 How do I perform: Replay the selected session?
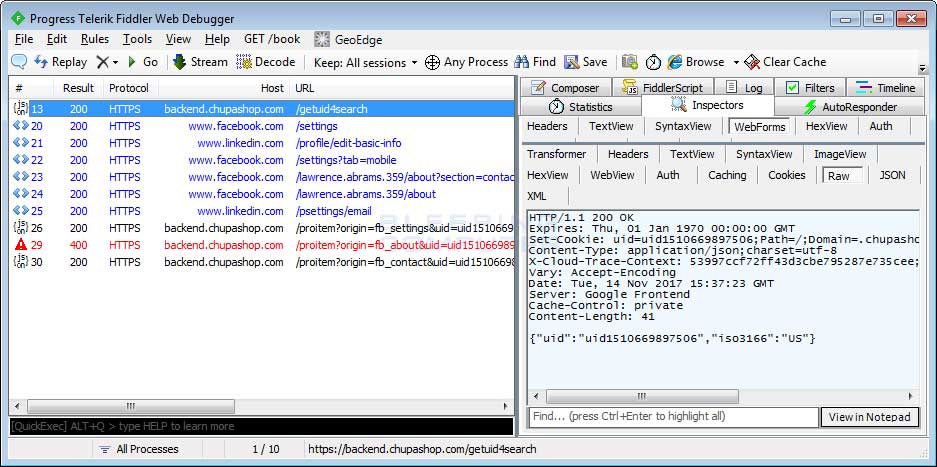point(60,62)
